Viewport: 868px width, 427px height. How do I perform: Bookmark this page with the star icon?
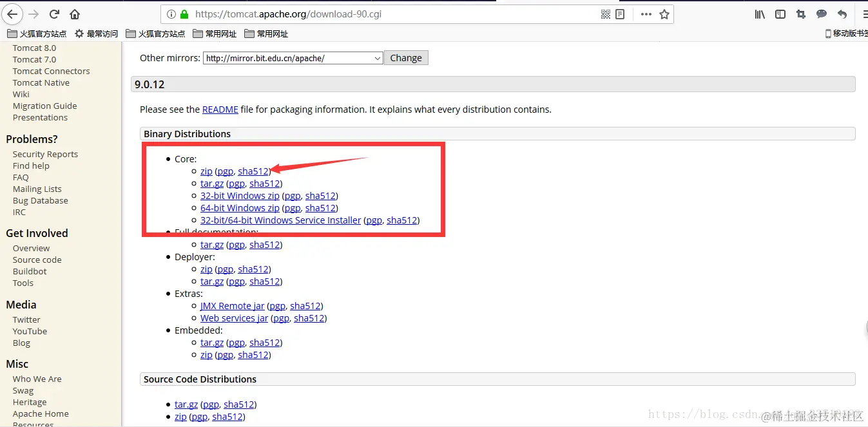tap(664, 14)
